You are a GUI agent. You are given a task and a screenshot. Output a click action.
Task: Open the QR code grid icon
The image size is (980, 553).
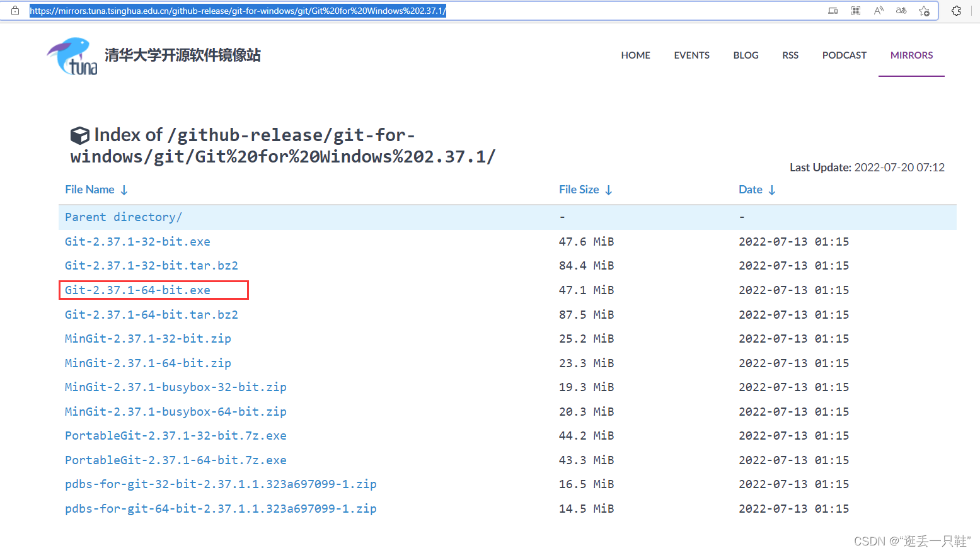click(856, 11)
